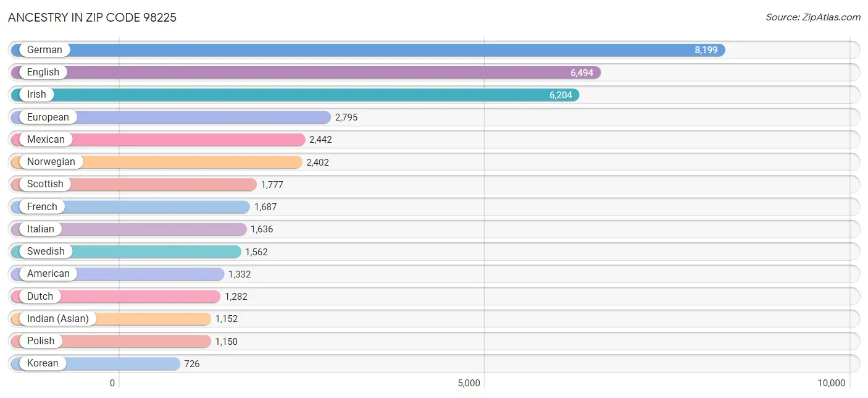Click the European ancestry label
Screen dimensions: 868x398
tap(48, 117)
